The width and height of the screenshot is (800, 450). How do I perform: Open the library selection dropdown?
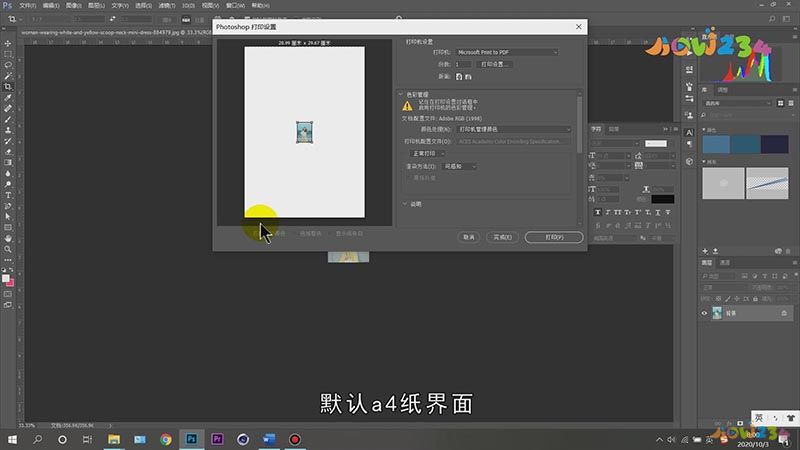click(x=737, y=103)
